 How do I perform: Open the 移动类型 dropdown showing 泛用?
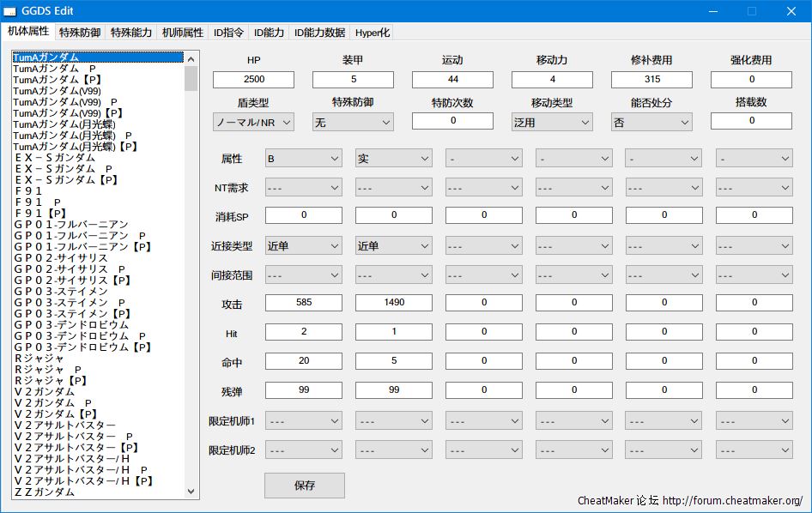click(551, 123)
